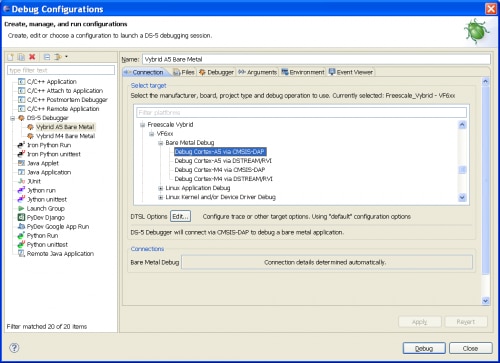The image size is (500, 363).
Task: Click the C/C++ Attach to Application icon
Action: click(22, 90)
